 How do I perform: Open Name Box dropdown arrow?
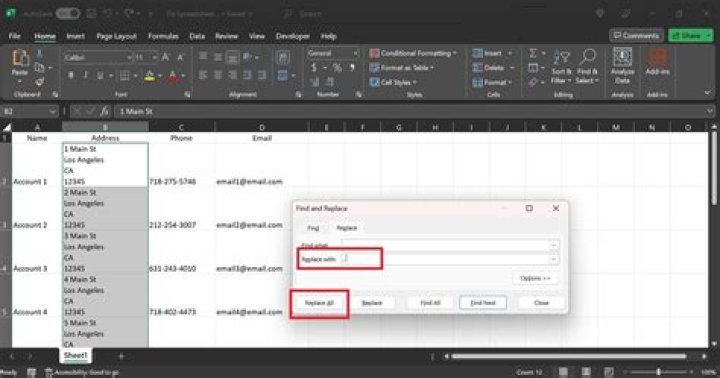(52, 112)
